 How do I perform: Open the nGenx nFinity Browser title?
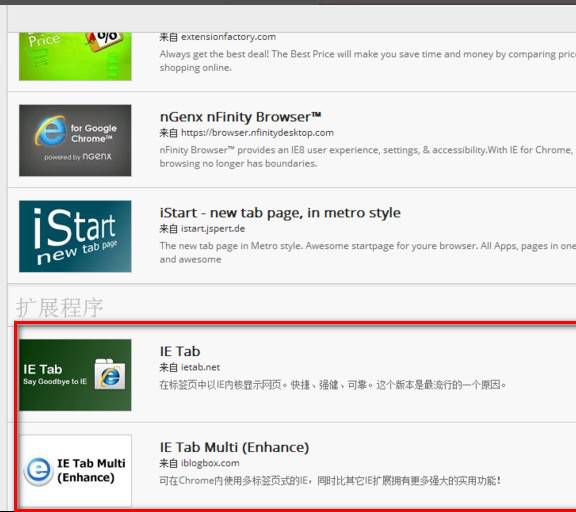(x=241, y=117)
